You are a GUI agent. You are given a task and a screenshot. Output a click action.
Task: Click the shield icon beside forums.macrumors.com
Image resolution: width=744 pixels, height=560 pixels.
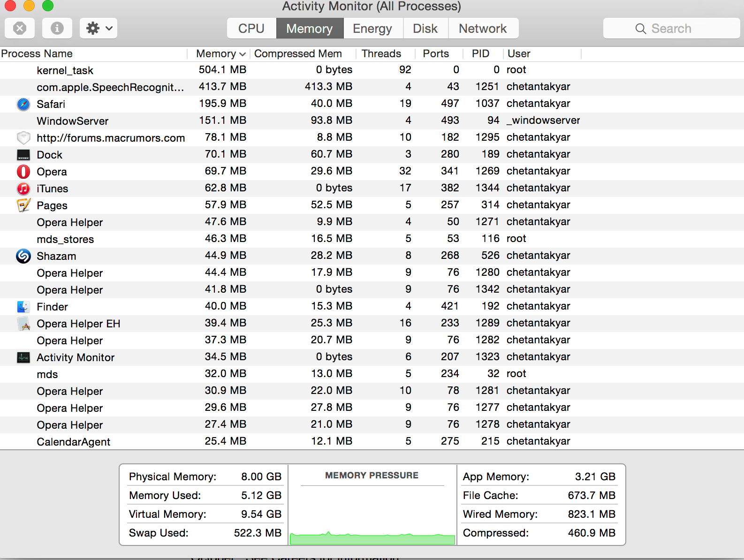click(23, 138)
